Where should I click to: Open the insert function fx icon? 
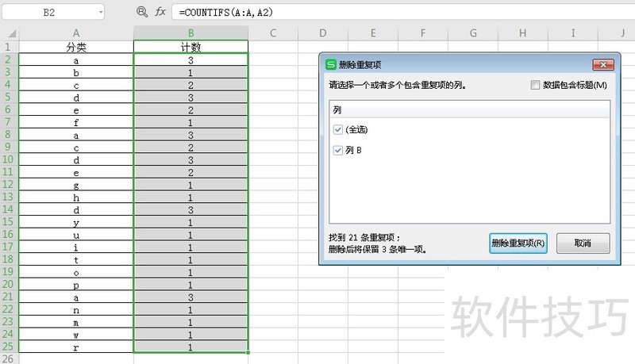(160, 12)
